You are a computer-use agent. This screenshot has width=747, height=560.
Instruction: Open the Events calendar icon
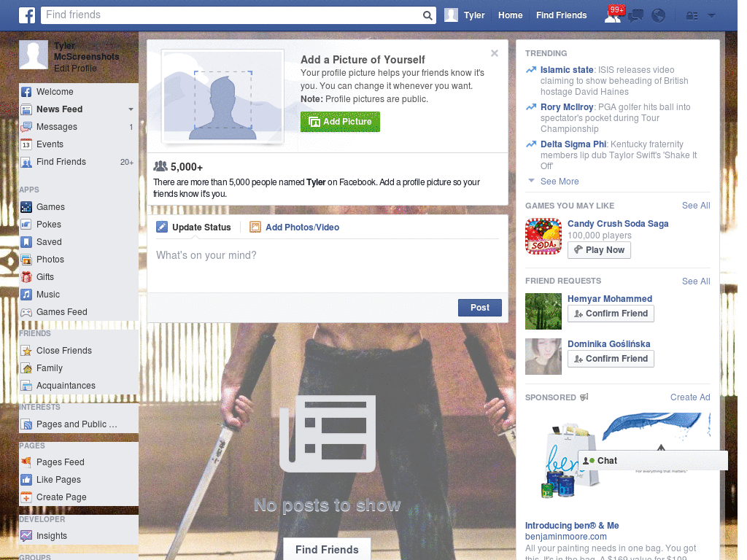[x=26, y=144]
